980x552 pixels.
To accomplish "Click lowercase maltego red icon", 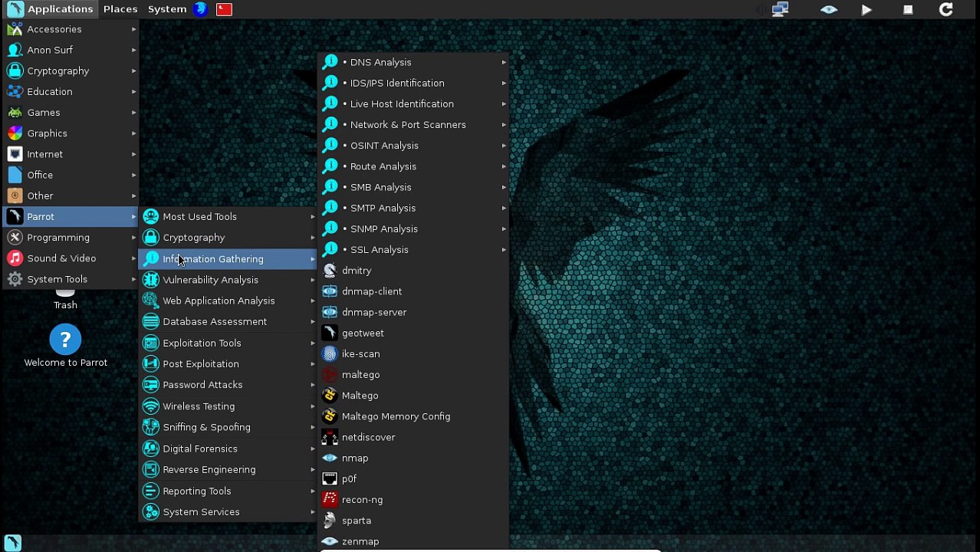I will tap(330, 374).
